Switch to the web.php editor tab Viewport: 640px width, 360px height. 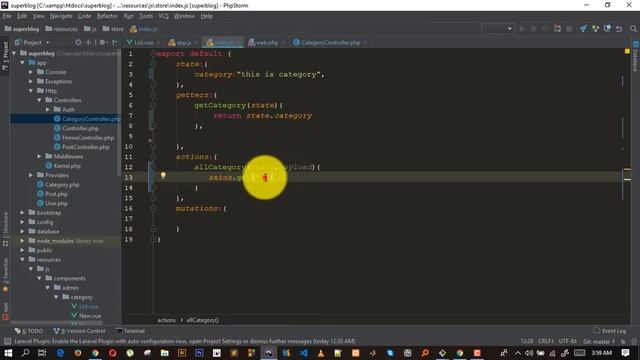pos(267,42)
